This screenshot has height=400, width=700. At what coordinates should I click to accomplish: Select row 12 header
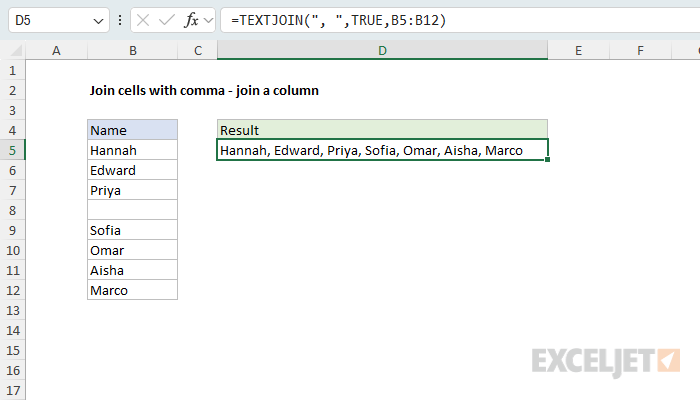point(12,291)
